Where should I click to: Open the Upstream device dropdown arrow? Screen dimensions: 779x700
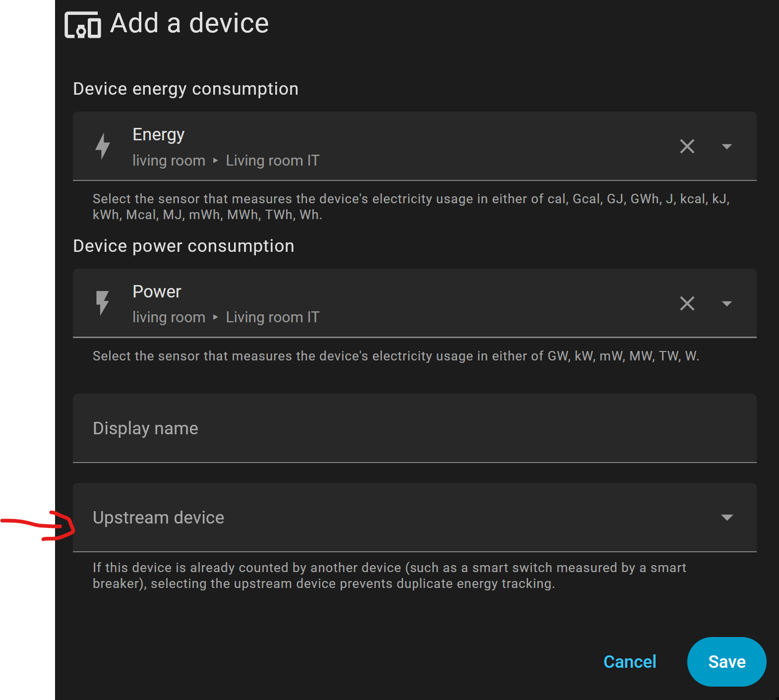(x=726, y=518)
